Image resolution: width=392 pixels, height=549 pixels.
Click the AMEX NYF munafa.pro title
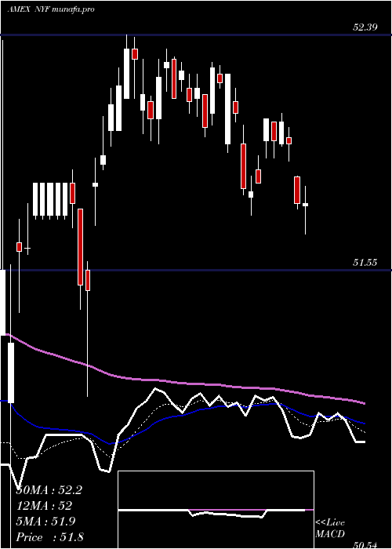[51, 9]
